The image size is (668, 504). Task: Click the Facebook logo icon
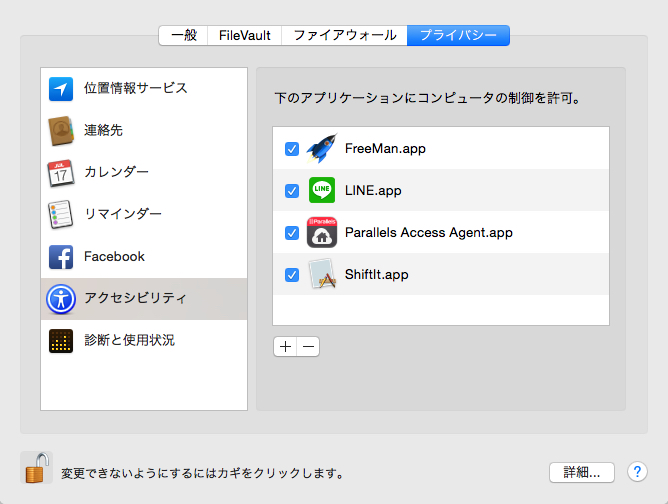coord(61,257)
